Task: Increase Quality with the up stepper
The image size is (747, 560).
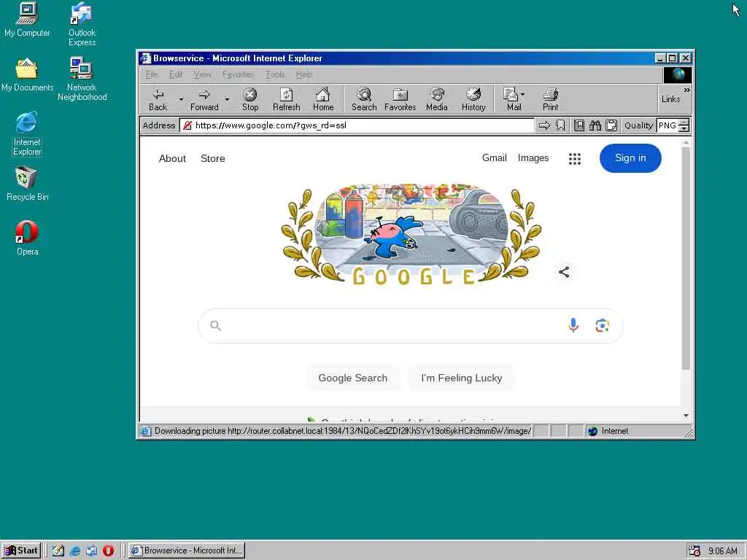Action: [684, 122]
